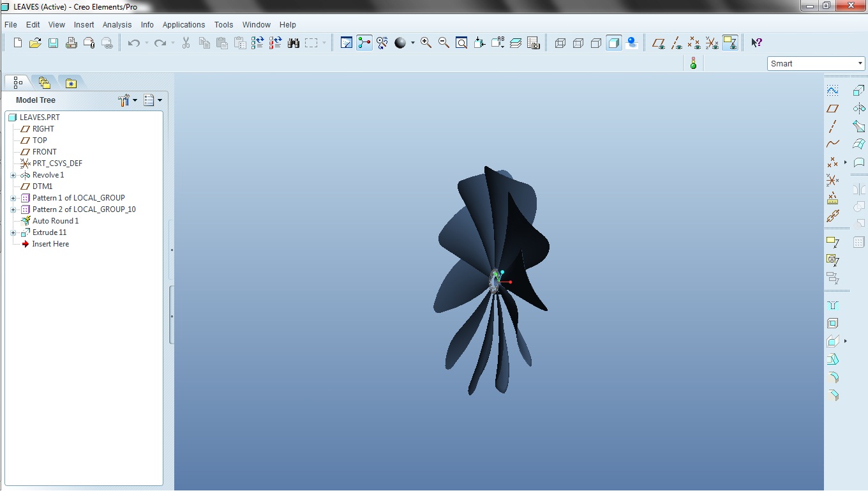Select the Hole tool in the right toolbar
868x493 pixels.
(x=832, y=305)
